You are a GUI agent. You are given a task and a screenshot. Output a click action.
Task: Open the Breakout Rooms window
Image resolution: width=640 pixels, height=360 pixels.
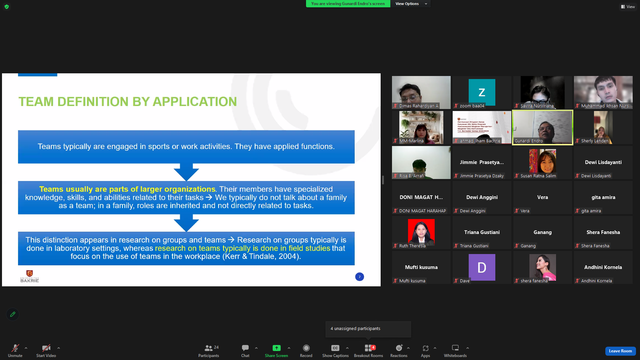point(369,350)
